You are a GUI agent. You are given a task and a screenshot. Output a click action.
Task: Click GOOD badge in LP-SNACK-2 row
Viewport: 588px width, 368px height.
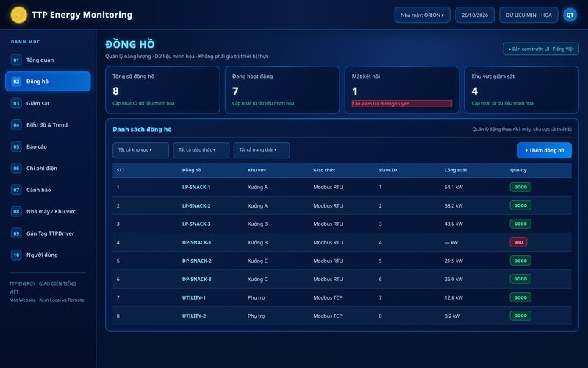pos(520,205)
